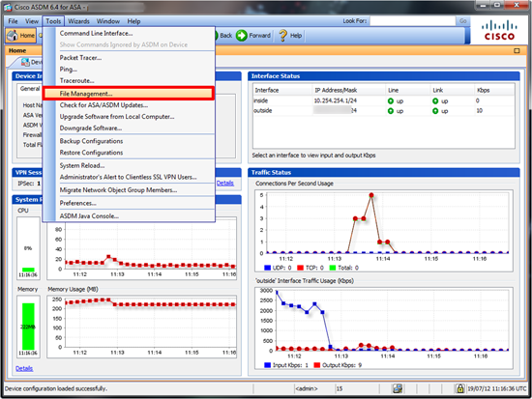
Task: Click the Cisco logo
Action: point(499,31)
